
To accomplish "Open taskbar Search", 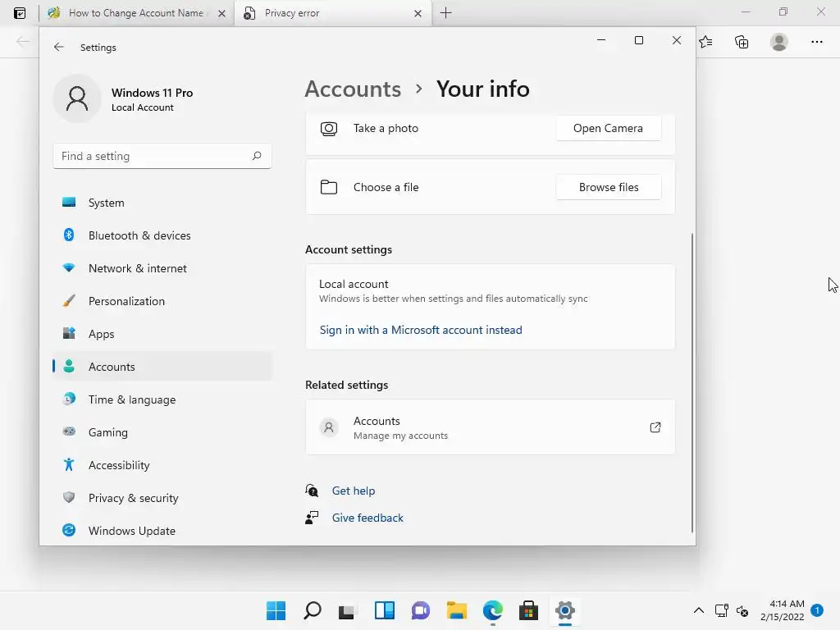I will point(313,610).
